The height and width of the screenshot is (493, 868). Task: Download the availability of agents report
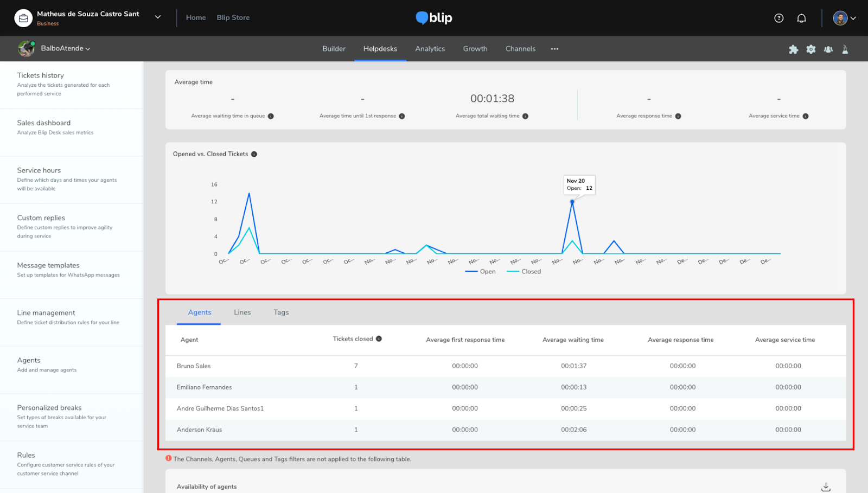(825, 486)
